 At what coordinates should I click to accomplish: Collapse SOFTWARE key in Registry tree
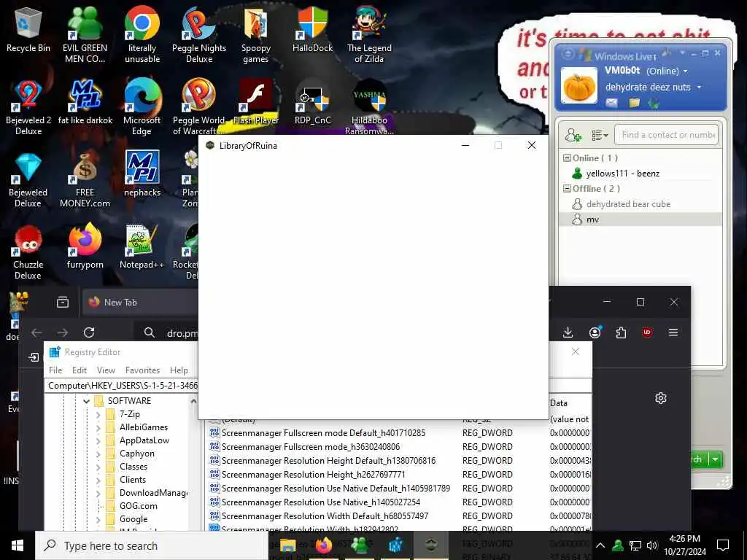[x=86, y=401]
